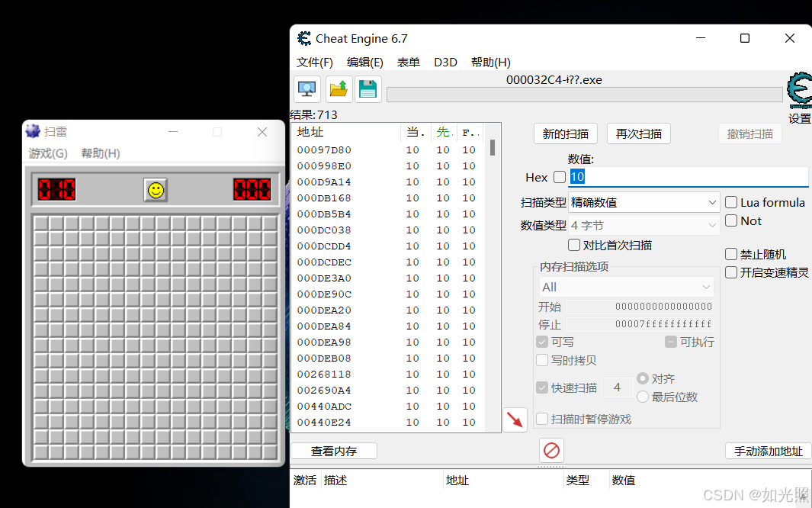Open Minesweeper 帮助(H) menu
812x508 pixels.
click(x=101, y=153)
